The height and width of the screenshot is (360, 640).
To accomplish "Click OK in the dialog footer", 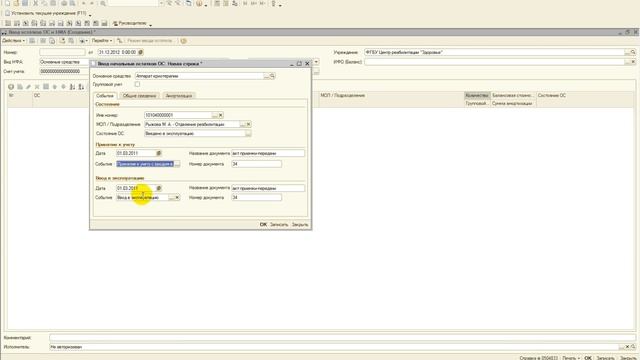I will (263, 224).
